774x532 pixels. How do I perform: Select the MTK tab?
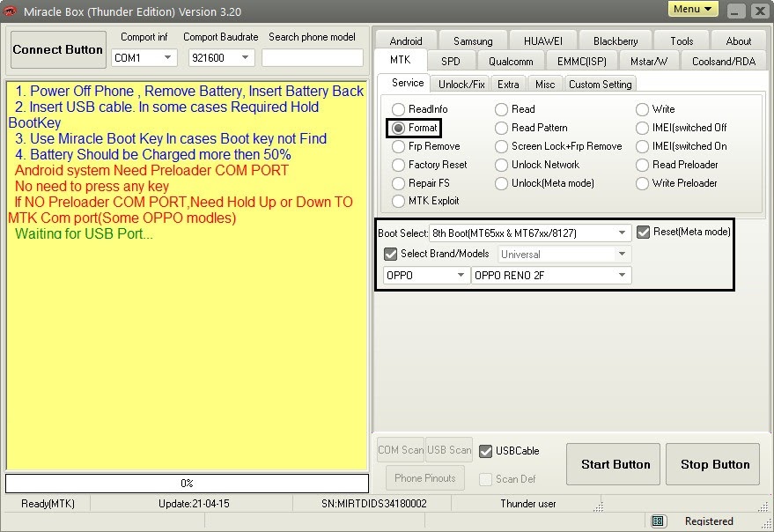401,60
